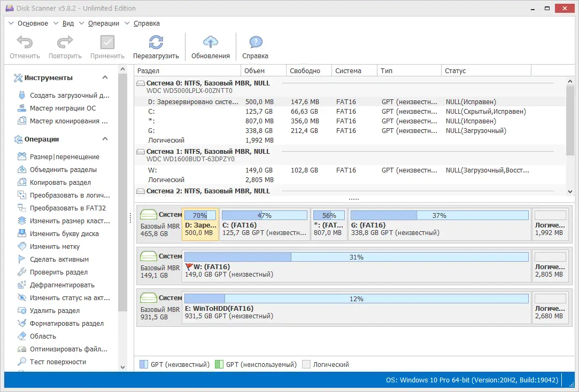
Task: Launch Мастер миграции ОС wizard
Action: [x=63, y=108]
